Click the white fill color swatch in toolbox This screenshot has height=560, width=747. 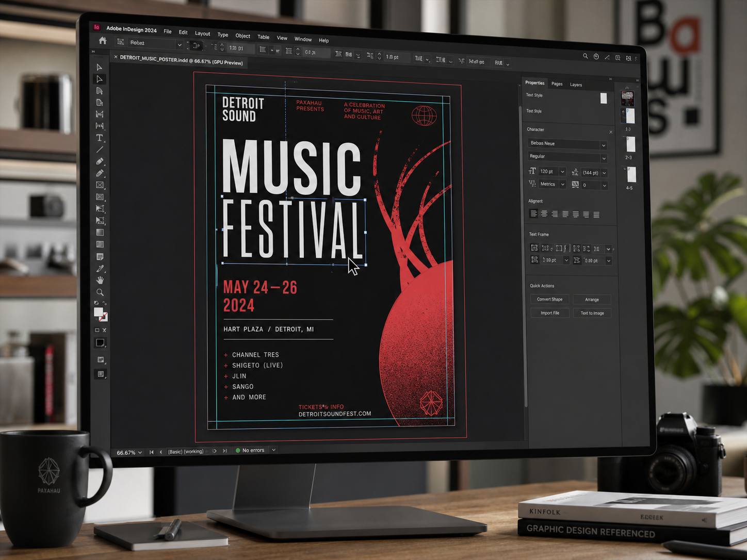click(x=98, y=312)
